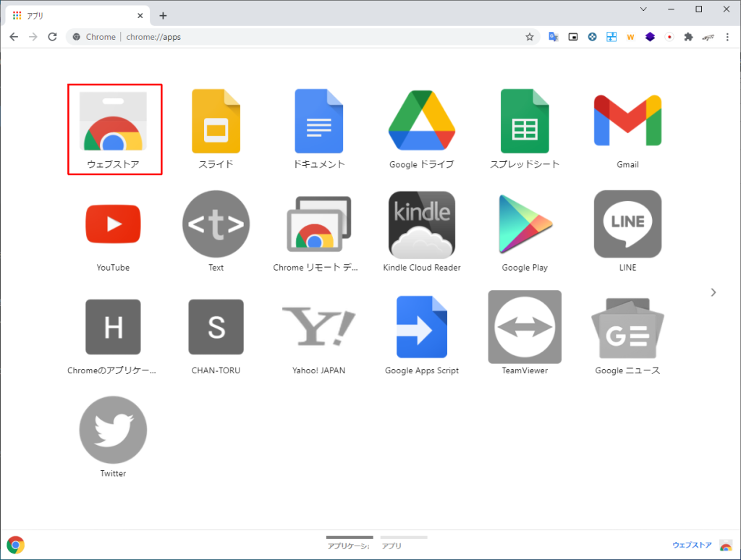Open the Google Translate extension
The width and height of the screenshot is (741, 560).
click(x=554, y=37)
